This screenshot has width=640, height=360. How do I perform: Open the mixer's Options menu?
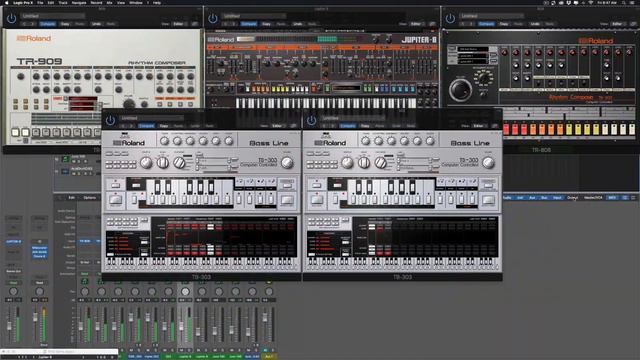point(89,198)
